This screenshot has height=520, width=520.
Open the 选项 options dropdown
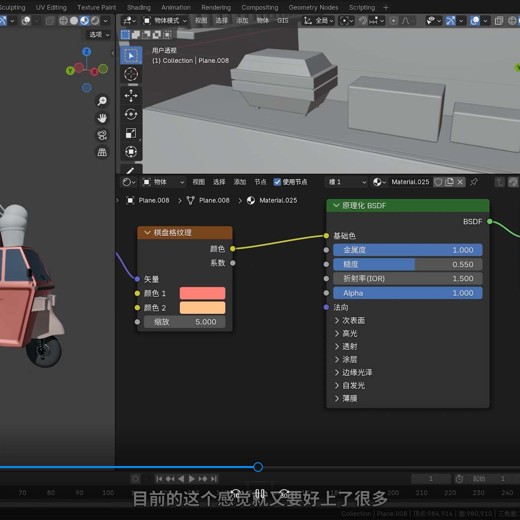click(x=99, y=35)
